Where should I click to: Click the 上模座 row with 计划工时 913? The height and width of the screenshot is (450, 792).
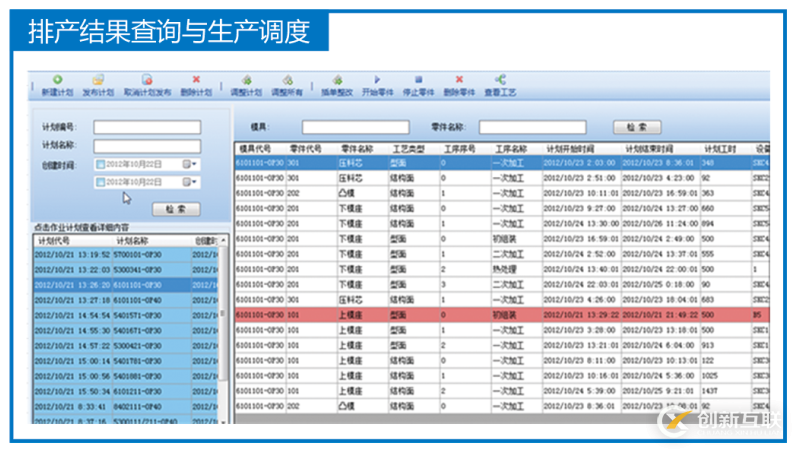tap(502, 345)
